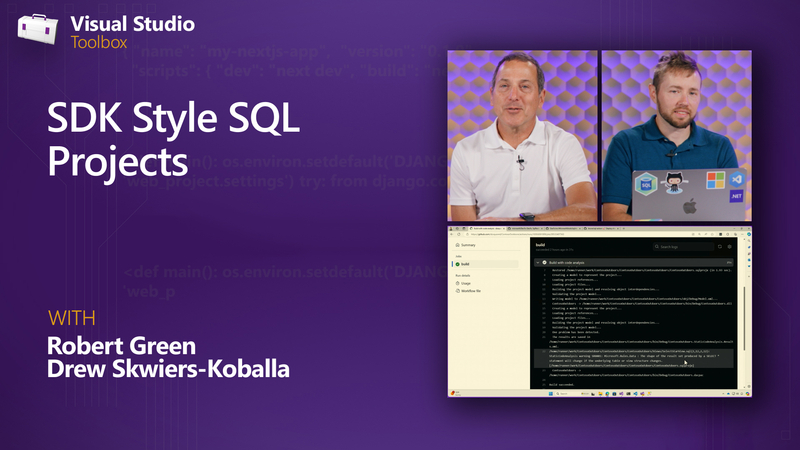Open the Workflow file link
This screenshot has width=800, height=450.
(x=473, y=291)
